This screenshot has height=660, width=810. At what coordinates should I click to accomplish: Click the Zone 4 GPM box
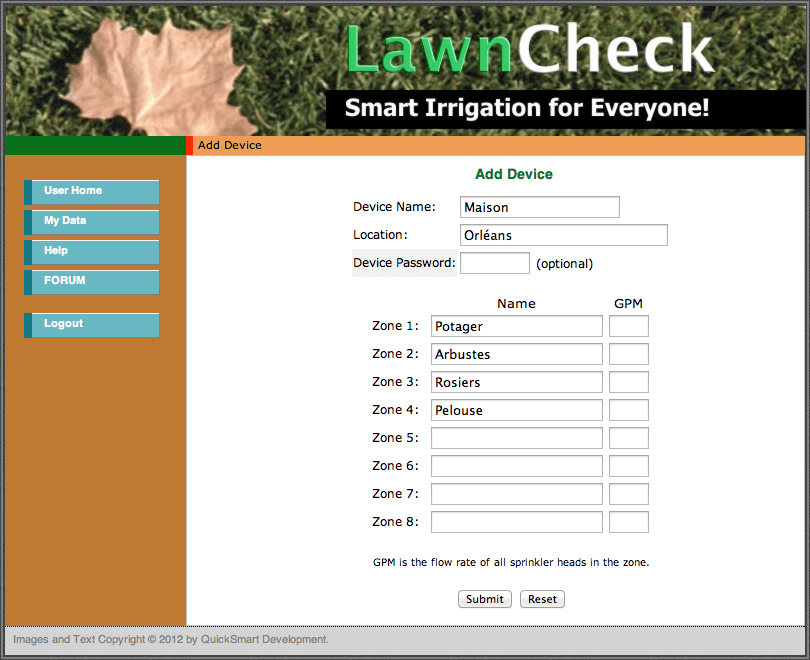point(629,410)
